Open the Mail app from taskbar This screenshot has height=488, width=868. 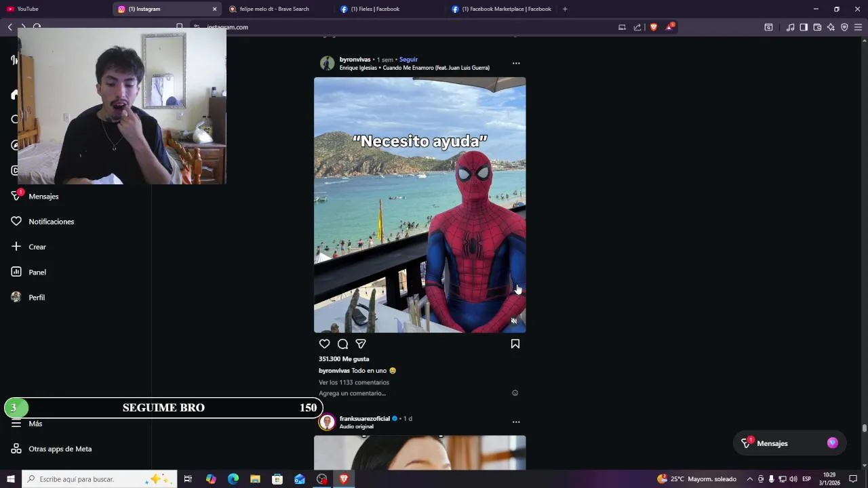coord(300,479)
